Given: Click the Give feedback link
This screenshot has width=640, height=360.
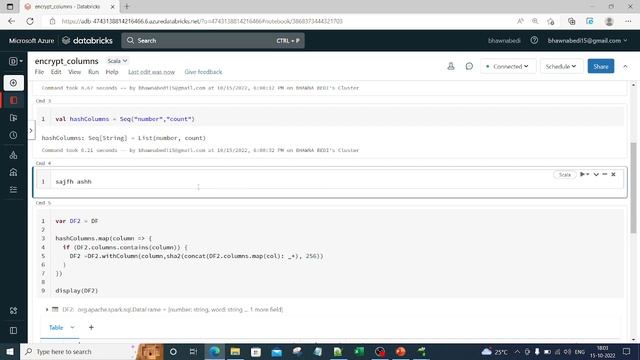Looking at the screenshot, I should point(203,72).
